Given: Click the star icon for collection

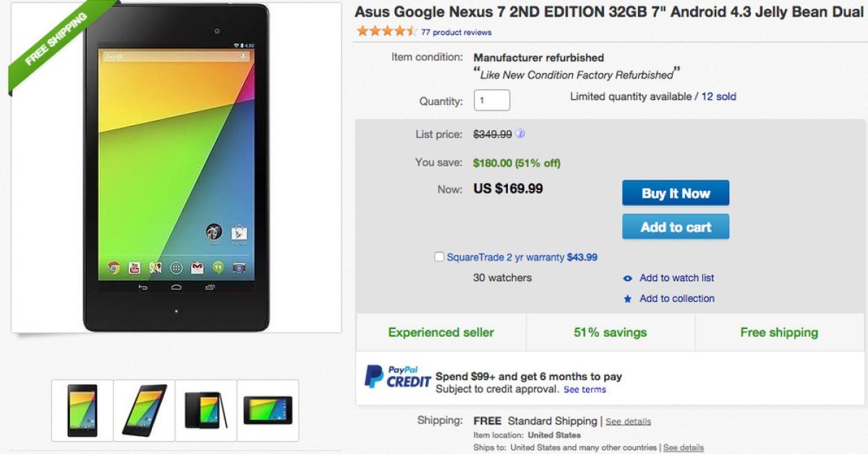Looking at the screenshot, I should coord(627,299).
